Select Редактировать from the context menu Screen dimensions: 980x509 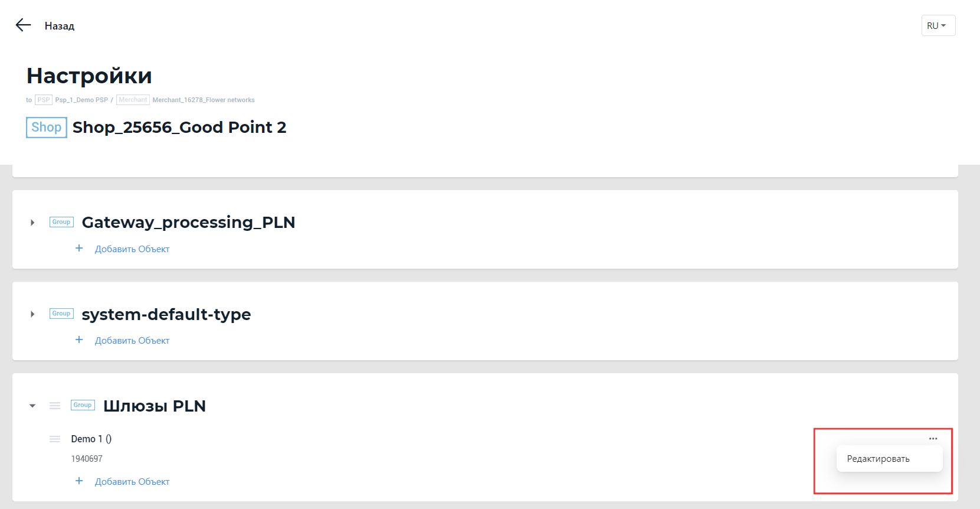click(x=878, y=459)
